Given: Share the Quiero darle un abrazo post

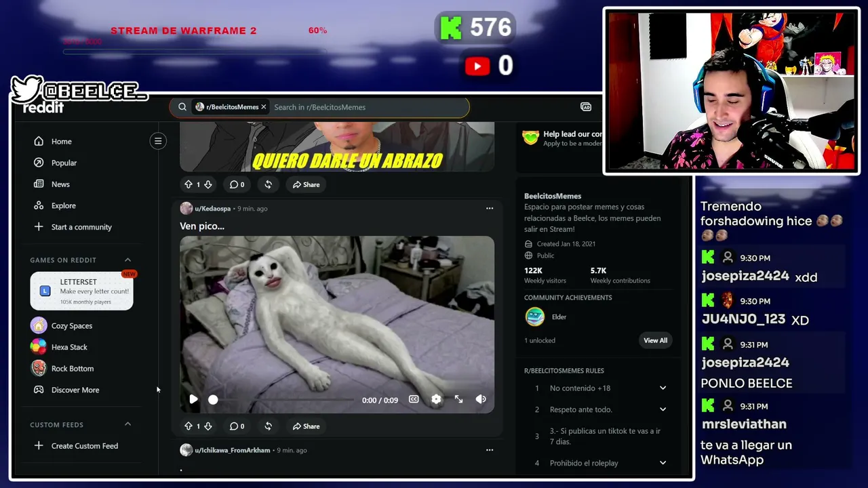Looking at the screenshot, I should tap(307, 184).
